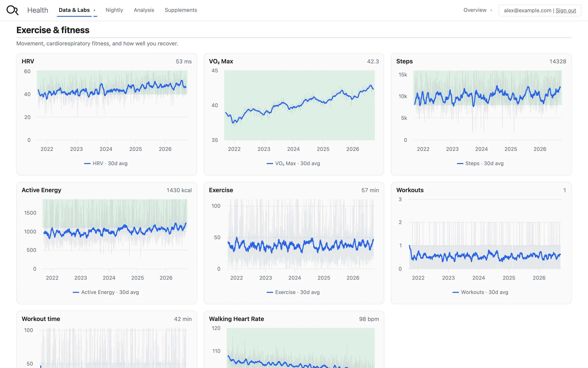Switch to the Data & Labs tab
The image size is (588, 368).
tap(74, 10)
